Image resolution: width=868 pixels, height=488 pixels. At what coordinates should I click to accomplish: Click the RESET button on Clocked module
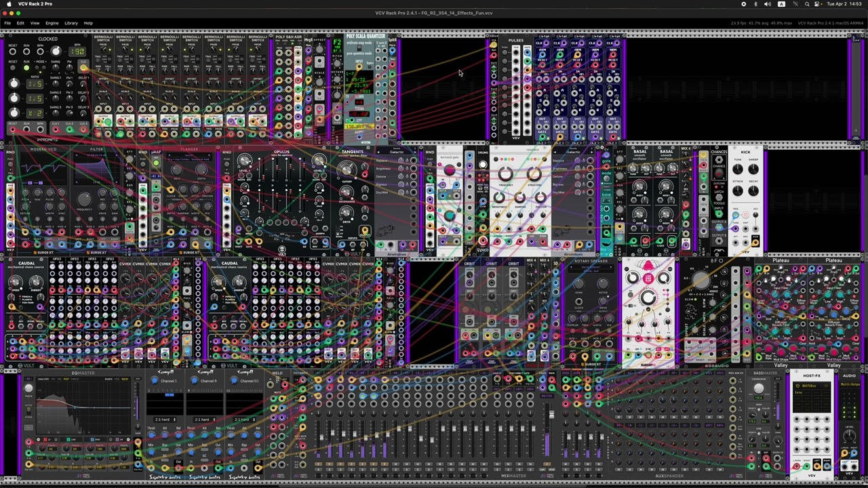[12, 68]
